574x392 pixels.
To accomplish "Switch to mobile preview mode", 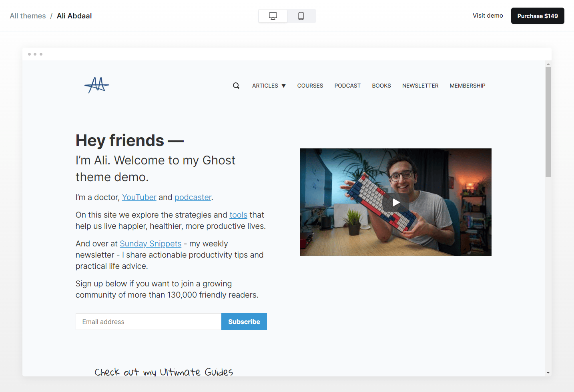I will pos(301,16).
